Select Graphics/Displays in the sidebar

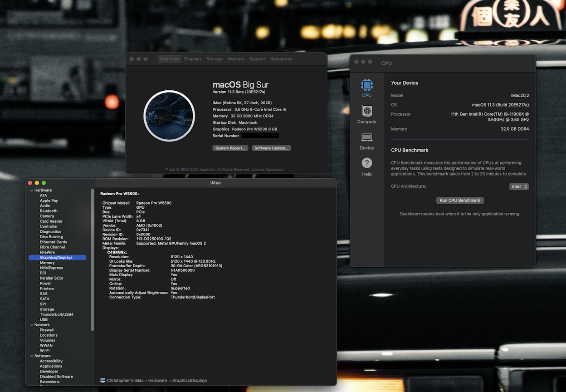57,258
